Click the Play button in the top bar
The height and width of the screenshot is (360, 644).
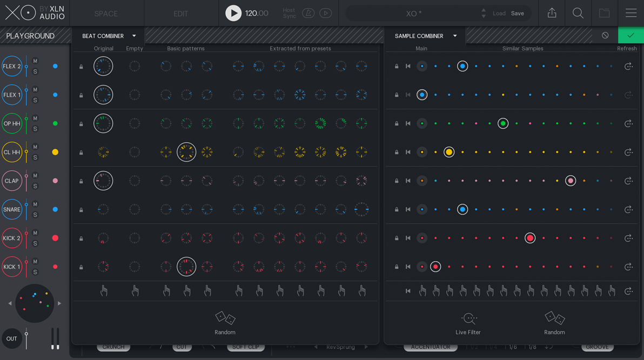[233, 13]
